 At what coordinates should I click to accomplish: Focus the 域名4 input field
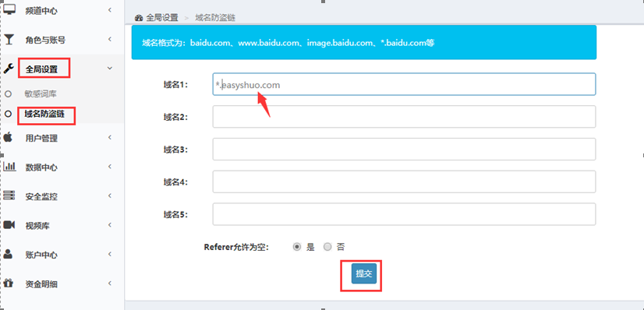[404, 181]
